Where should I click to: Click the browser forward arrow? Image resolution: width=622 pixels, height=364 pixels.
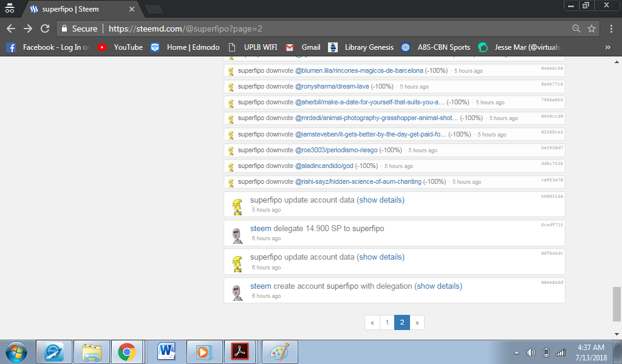tap(28, 29)
